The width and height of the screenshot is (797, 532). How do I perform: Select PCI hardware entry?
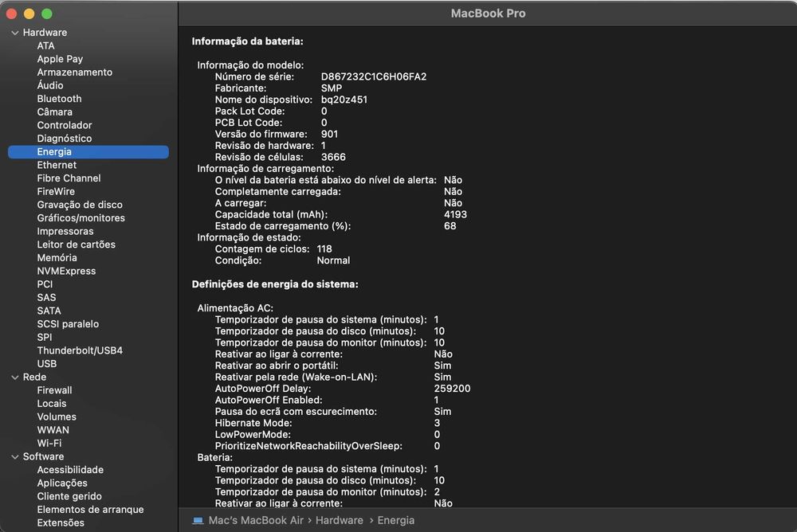tap(45, 284)
